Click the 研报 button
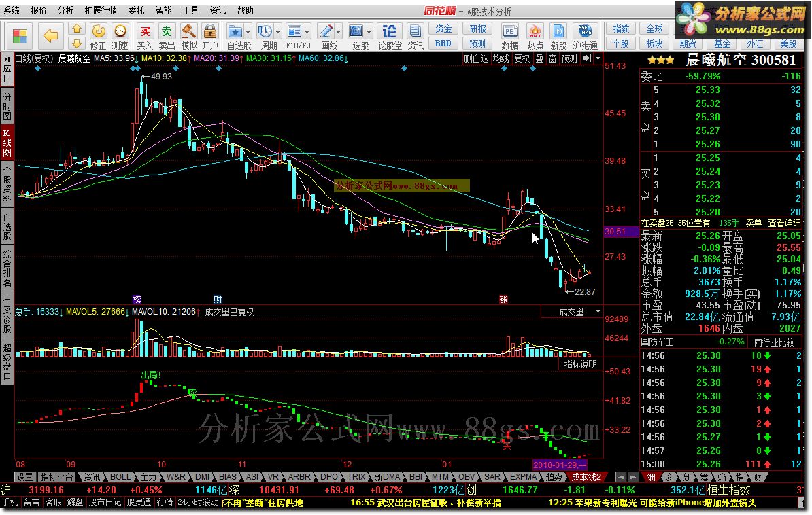The image size is (812, 515). tap(477, 29)
